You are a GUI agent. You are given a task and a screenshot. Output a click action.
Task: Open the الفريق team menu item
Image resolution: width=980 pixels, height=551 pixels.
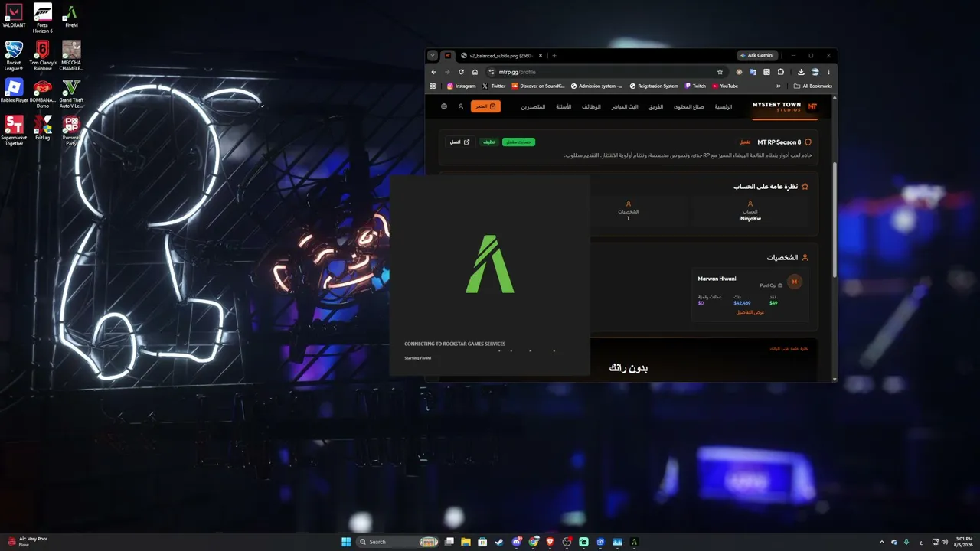pyautogui.click(x=656, y=107)
